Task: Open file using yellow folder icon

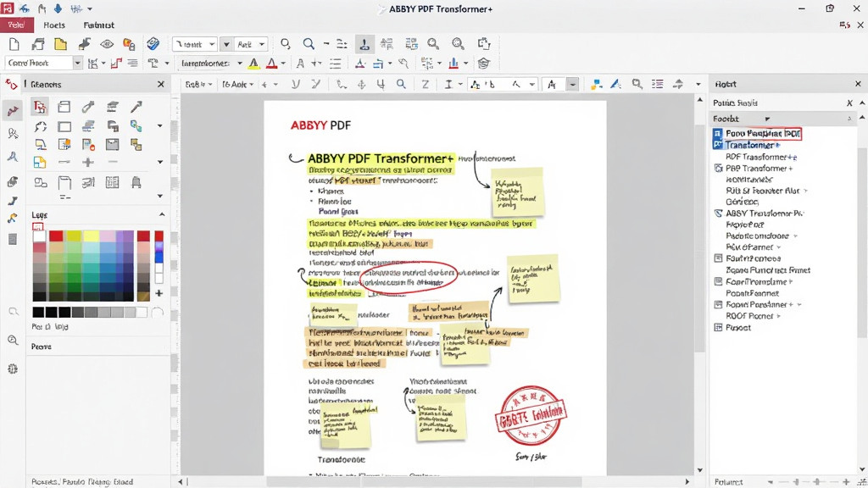Action: [x=60, y=44]
